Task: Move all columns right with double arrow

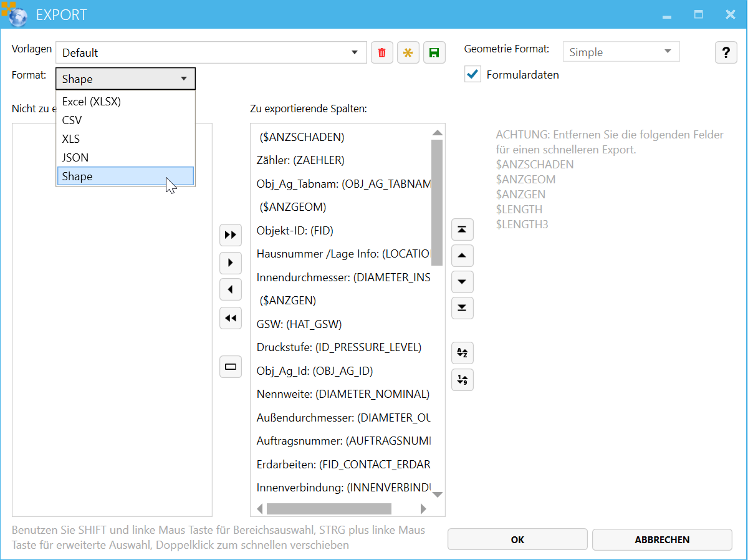Action: click(x=231, y=235)
